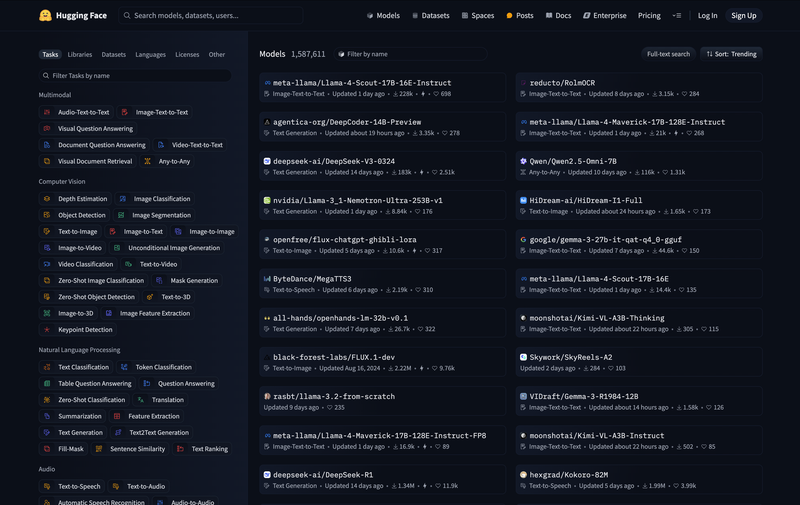The width and height of the screenshot is (800, 505).
Task: Open agentica-org/DeepCoder-14B-Preview model
Action: point(383,127)
